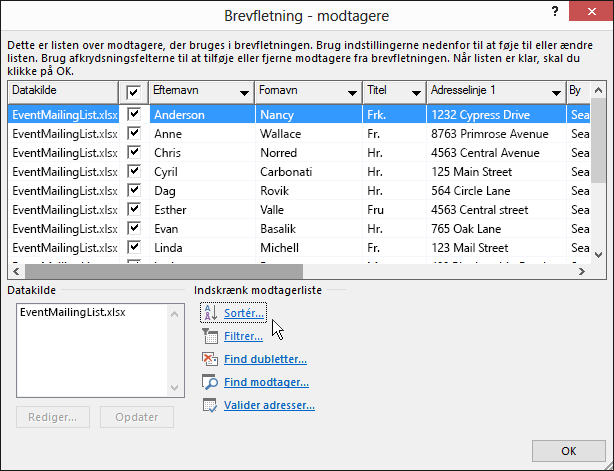Viewport: 614px width, 471px height.
Task: Select the cell 1232 Cypress Drive
Action: (x=496, y=115)
